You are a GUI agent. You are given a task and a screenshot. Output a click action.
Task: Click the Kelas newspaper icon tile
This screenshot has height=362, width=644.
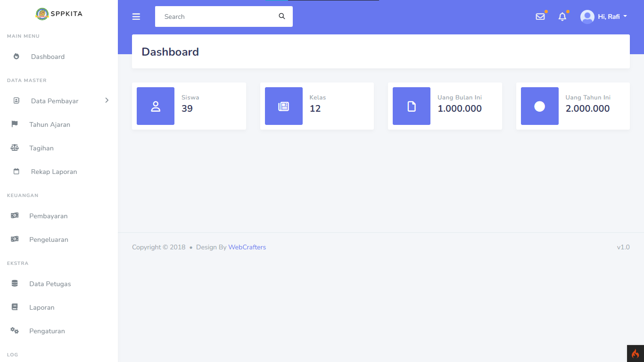click(x=283, y=106)
